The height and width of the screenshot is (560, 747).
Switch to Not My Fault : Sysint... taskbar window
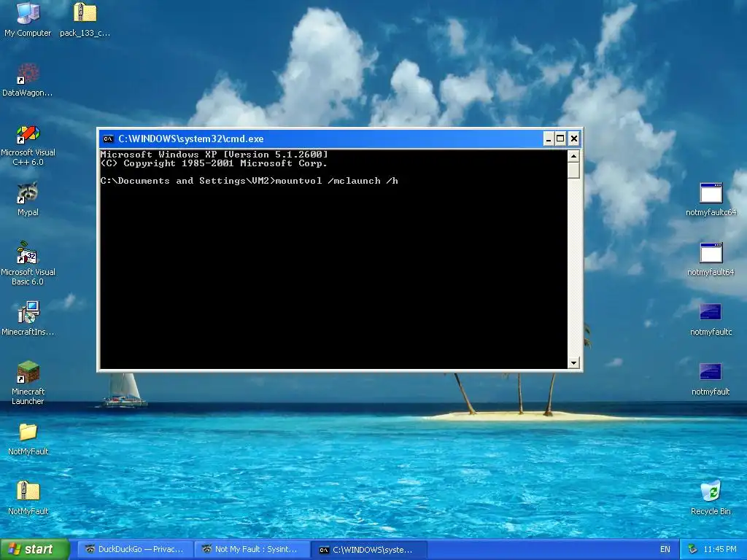(x=252, y=550)
